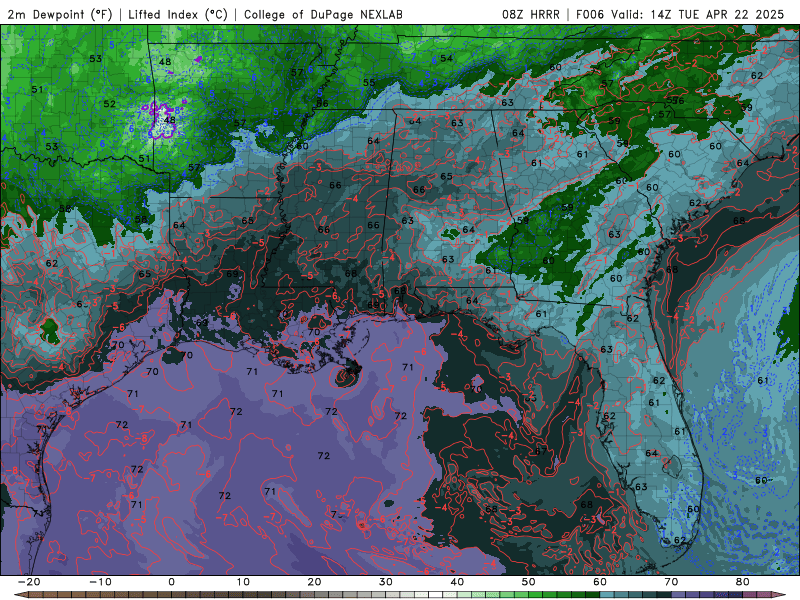Click the 54 dewpoint value on the map

click(446, 58)
